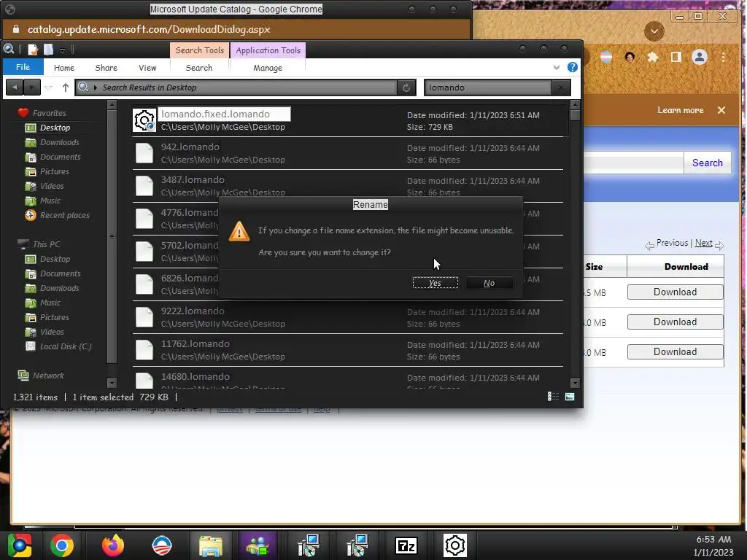Switch to details view icon in status bar
This screenshot has width=747, height=560.
pyautogui.click(x=553, y=397)
